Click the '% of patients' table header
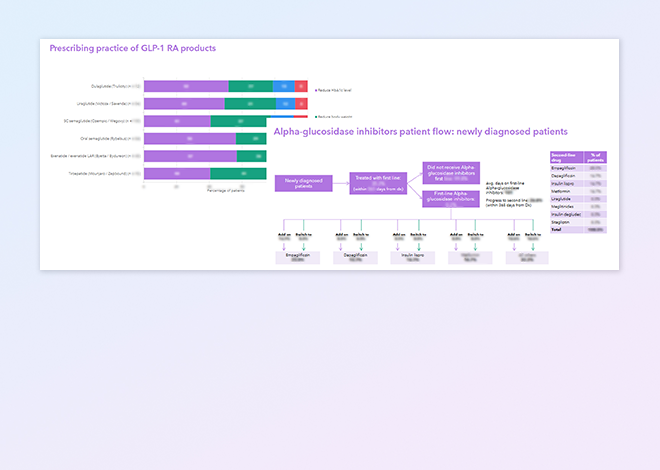660x470 pixels. tap(595, 157)
